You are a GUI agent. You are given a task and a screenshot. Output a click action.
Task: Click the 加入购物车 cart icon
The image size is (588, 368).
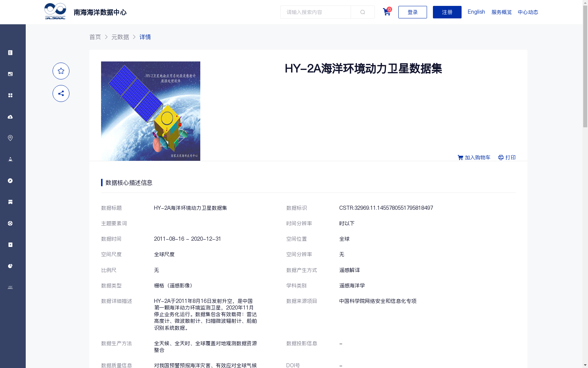(x=460, y=158)
